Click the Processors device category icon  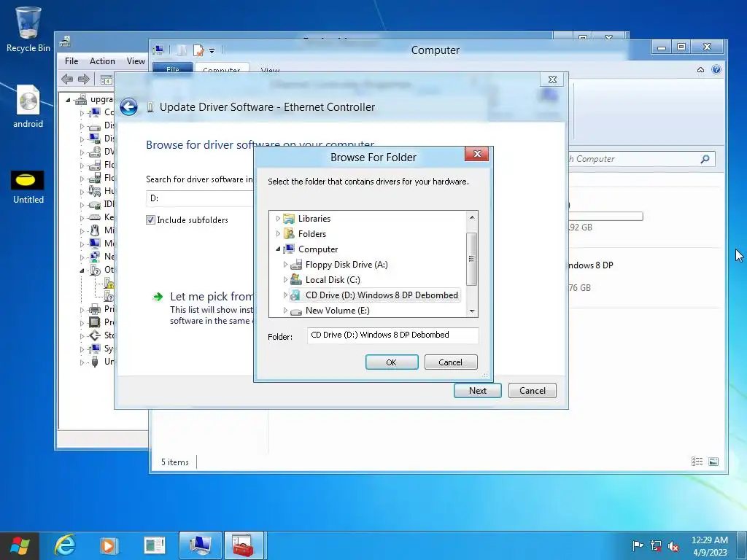(x=95, y=322)
